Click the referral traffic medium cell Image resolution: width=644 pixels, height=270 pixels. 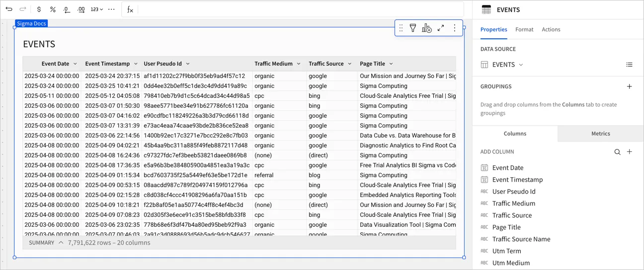coord(280,175)
